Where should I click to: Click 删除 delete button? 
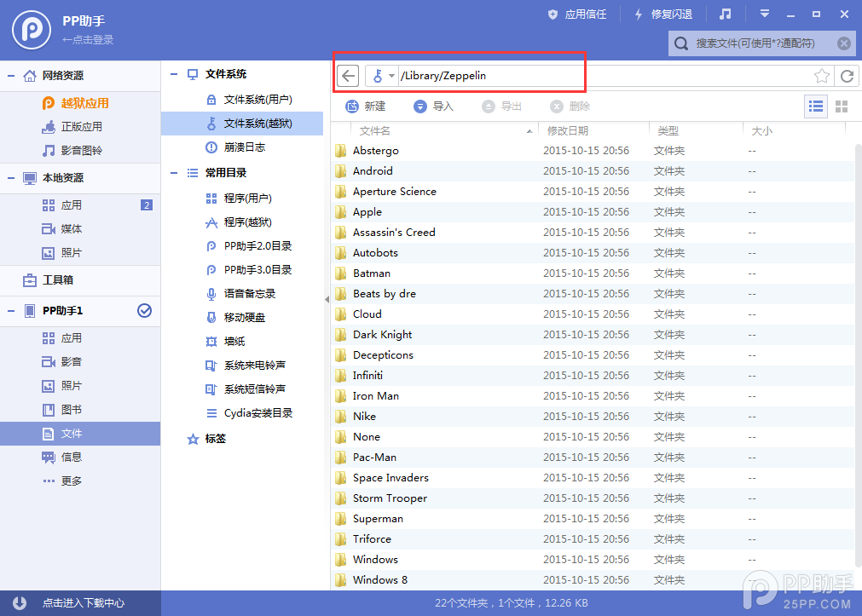click(x=570, y=107)
